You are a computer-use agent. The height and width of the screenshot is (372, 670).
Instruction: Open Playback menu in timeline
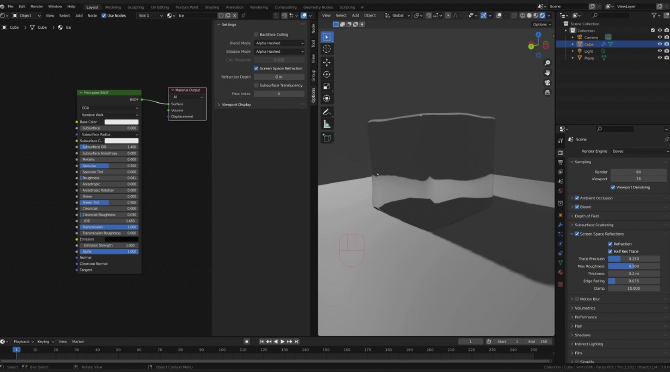pos(23,342)
